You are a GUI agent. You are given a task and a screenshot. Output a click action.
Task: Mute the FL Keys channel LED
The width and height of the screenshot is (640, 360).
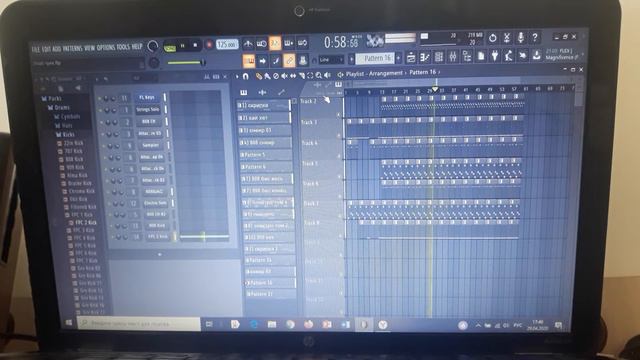pyautogui.click(x=100, y=98)
